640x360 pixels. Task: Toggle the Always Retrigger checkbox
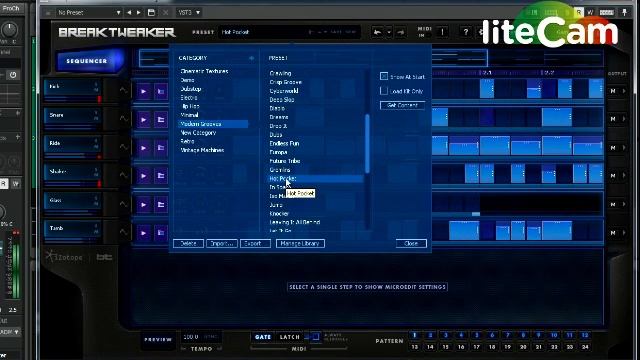316,337
